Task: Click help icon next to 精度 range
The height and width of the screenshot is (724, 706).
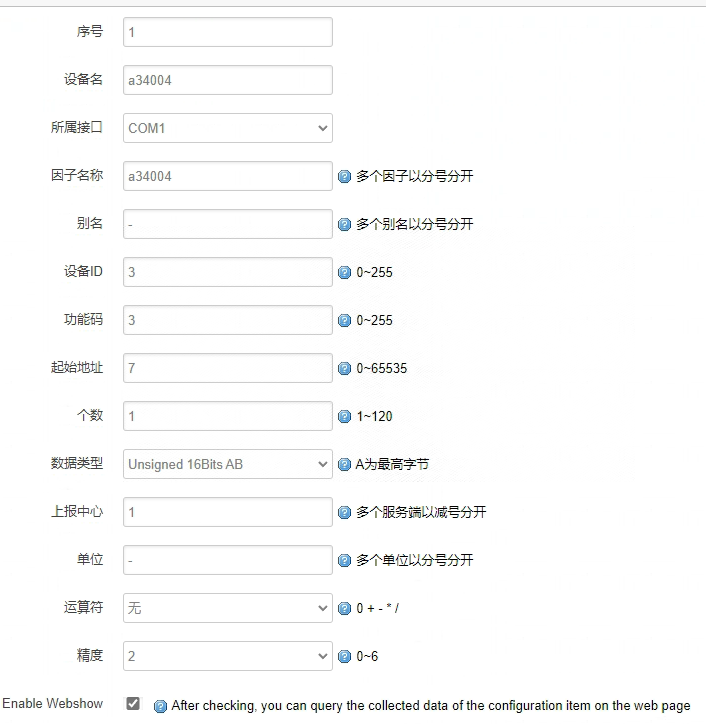Action: coord(345,657)
